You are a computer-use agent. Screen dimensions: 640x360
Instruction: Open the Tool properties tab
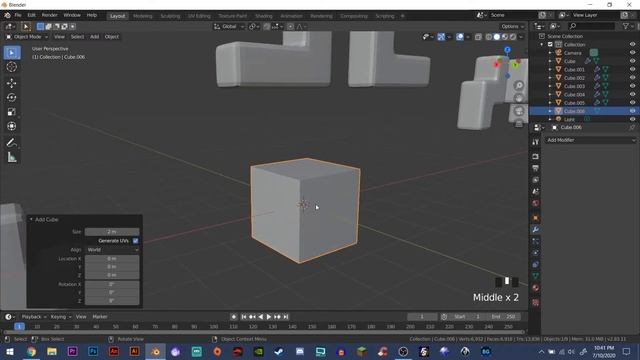click(536, 142)
